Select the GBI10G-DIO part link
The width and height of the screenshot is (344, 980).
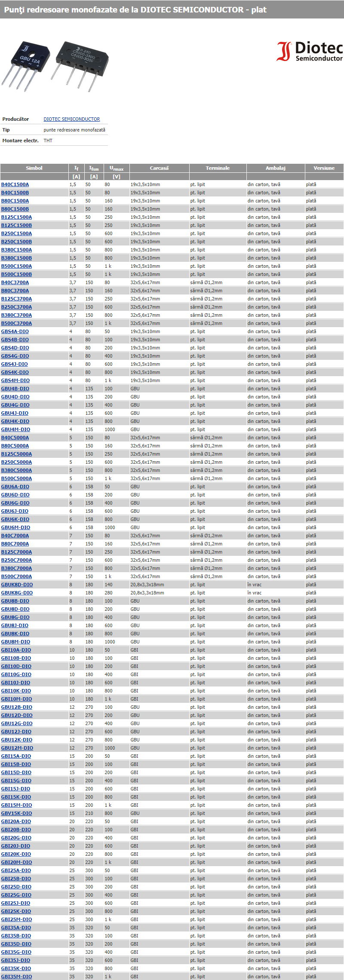16,674
